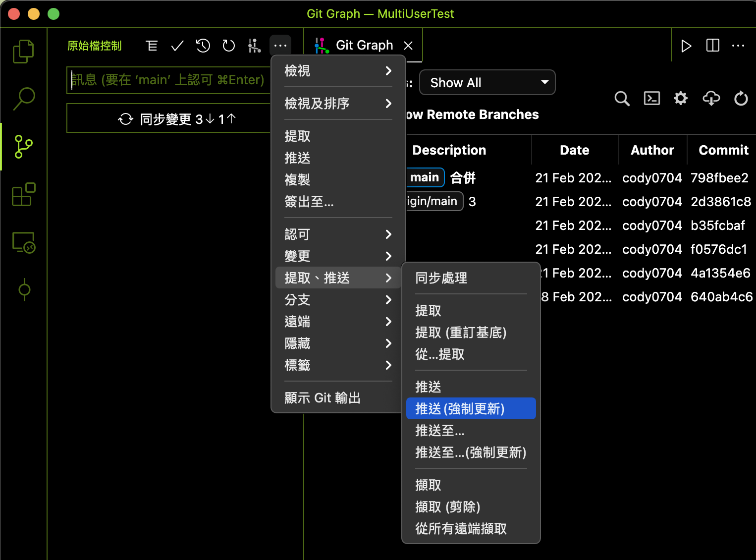
Task: Open the Show All branches dropdown
Action: pyautogui.click(x=487, y=82)
